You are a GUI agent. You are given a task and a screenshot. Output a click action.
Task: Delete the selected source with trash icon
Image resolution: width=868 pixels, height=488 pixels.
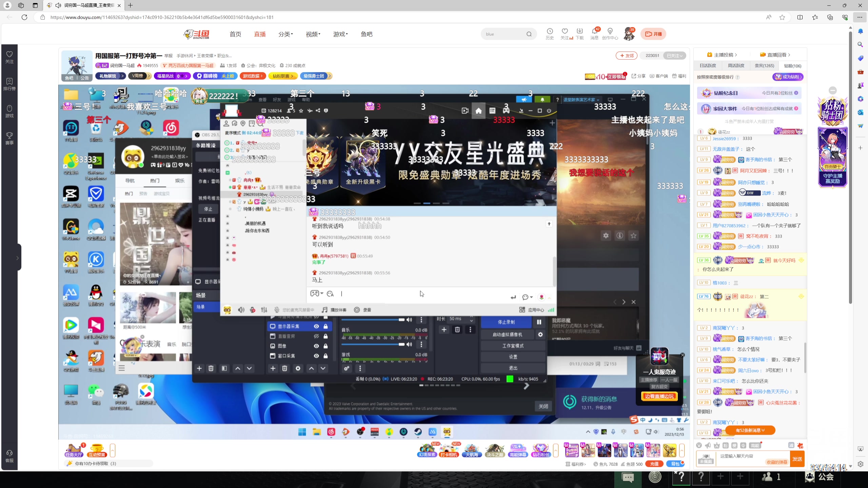coord(285,368)
